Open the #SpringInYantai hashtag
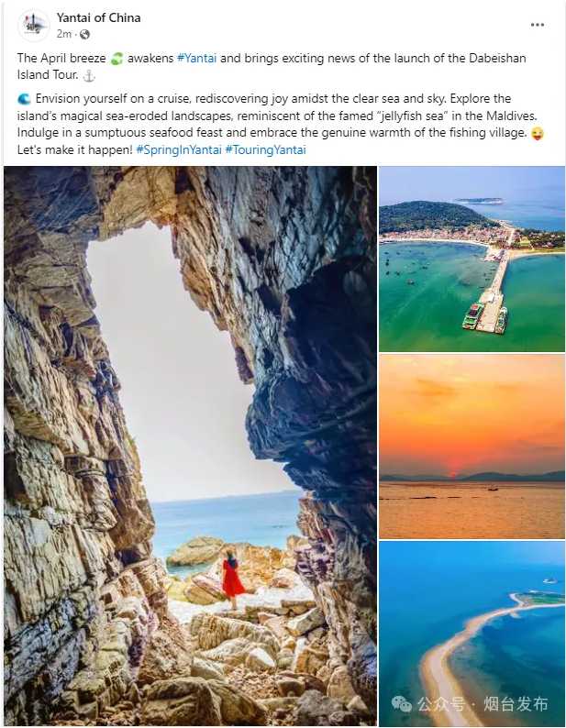Screen dimensions: 566x728 click(179, 150)
